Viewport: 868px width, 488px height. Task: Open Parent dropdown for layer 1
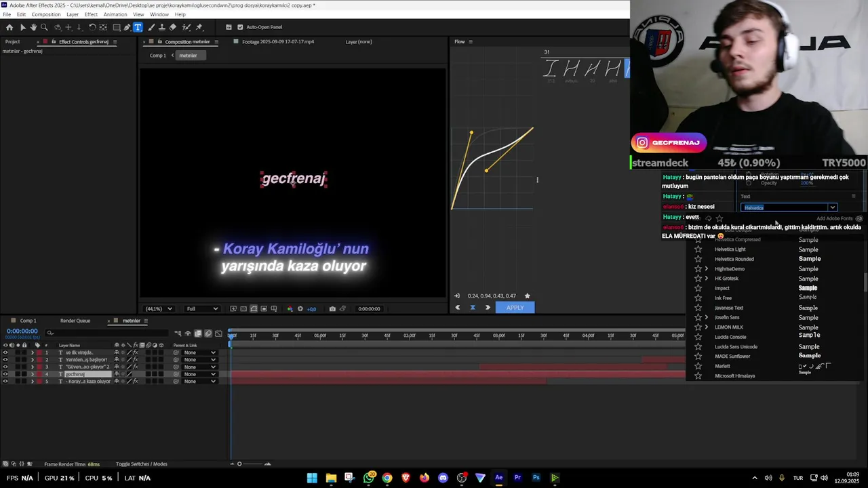(x=200, y=352)
